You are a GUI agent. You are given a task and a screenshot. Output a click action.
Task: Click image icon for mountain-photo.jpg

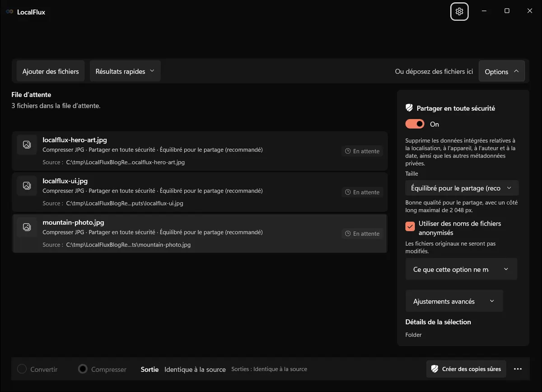[27, 227]
